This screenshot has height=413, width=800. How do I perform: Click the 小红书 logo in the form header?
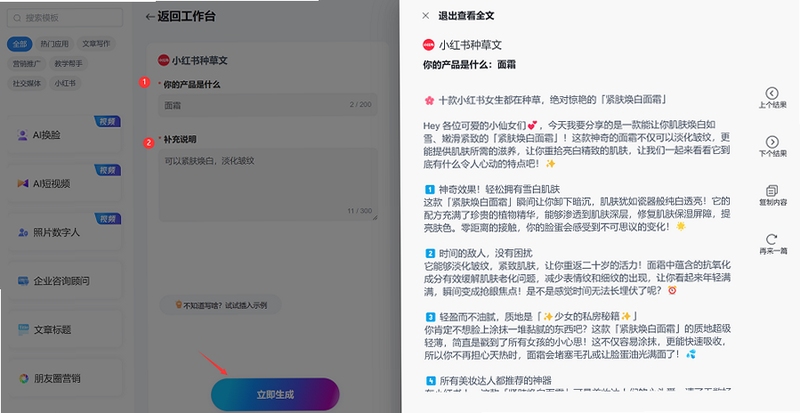pos(163,60)
